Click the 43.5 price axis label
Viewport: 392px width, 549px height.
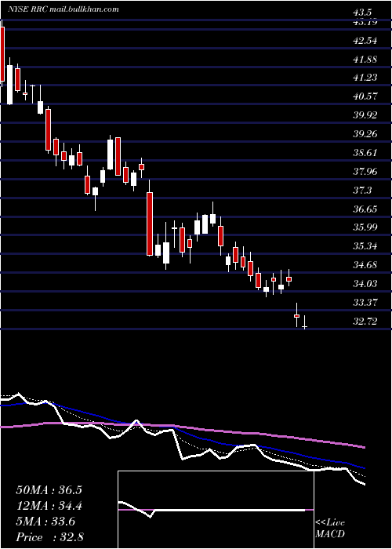click(x=362, y=13)
